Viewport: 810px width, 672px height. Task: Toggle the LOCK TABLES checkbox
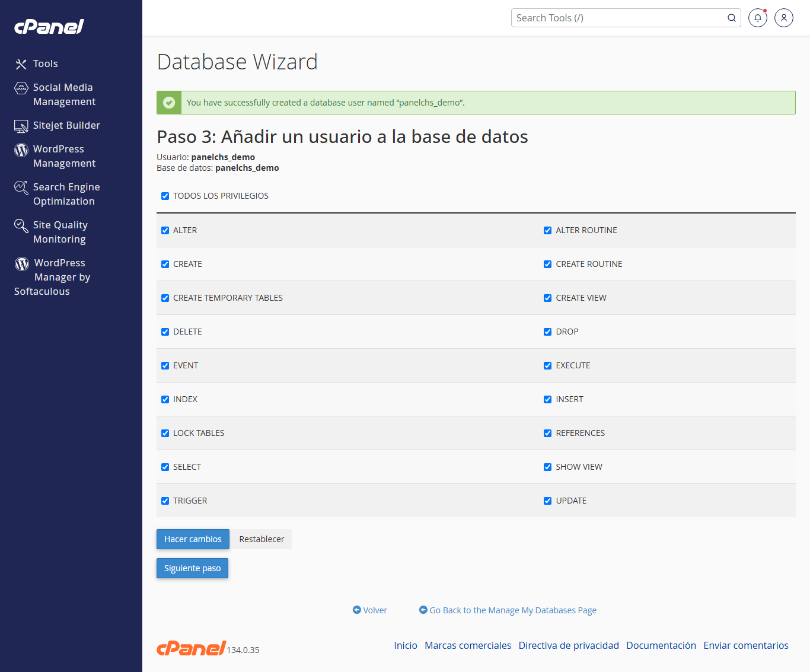pyautogui.click(x=165, y=433)
